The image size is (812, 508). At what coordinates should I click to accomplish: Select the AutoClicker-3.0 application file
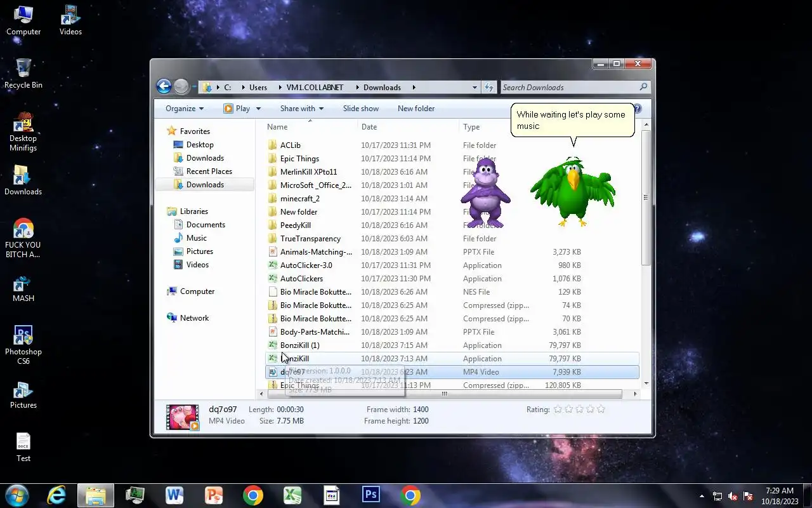(x=452, y=265)
